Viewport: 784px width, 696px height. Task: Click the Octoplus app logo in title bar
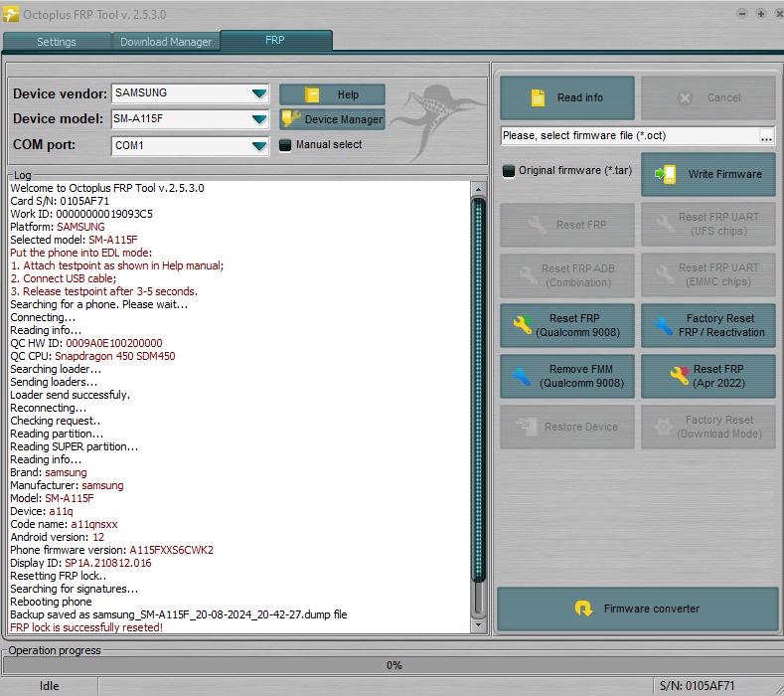pyautogui.click(x=11, y=14)
